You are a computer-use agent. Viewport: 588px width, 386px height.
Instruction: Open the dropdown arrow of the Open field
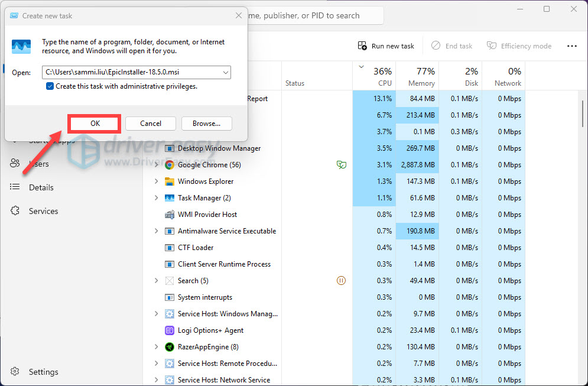[x=226, y=72]
